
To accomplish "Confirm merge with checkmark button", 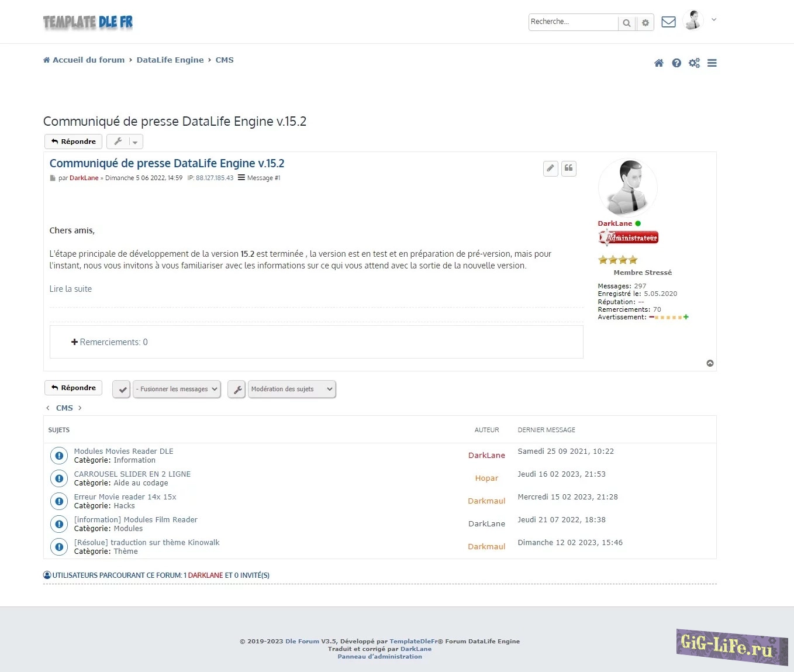I will point(121,390).
